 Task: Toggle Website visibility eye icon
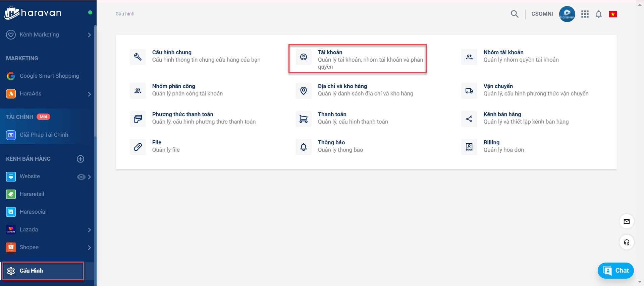(x=81, y=177)
